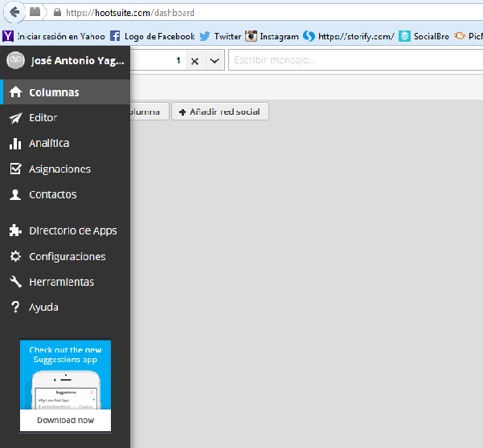Click the Ayuda question mark icon

14,307
